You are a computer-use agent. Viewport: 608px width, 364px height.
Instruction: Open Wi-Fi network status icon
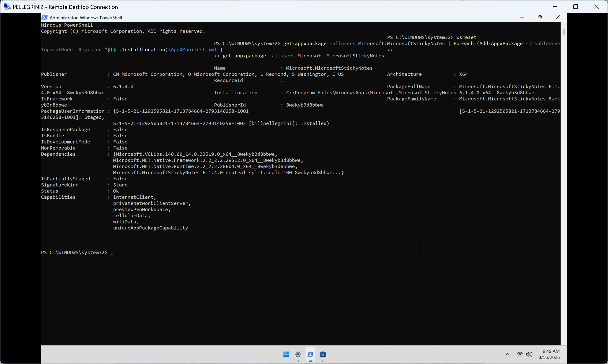[520, 354]
